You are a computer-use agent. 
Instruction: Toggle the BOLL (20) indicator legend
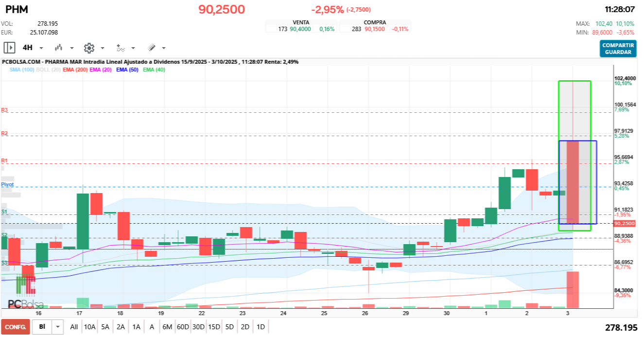pyautogui.click(x=49, y=70)
